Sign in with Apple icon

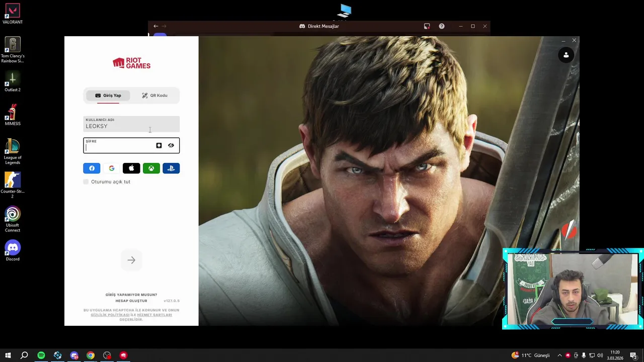(x=131, y=168)
